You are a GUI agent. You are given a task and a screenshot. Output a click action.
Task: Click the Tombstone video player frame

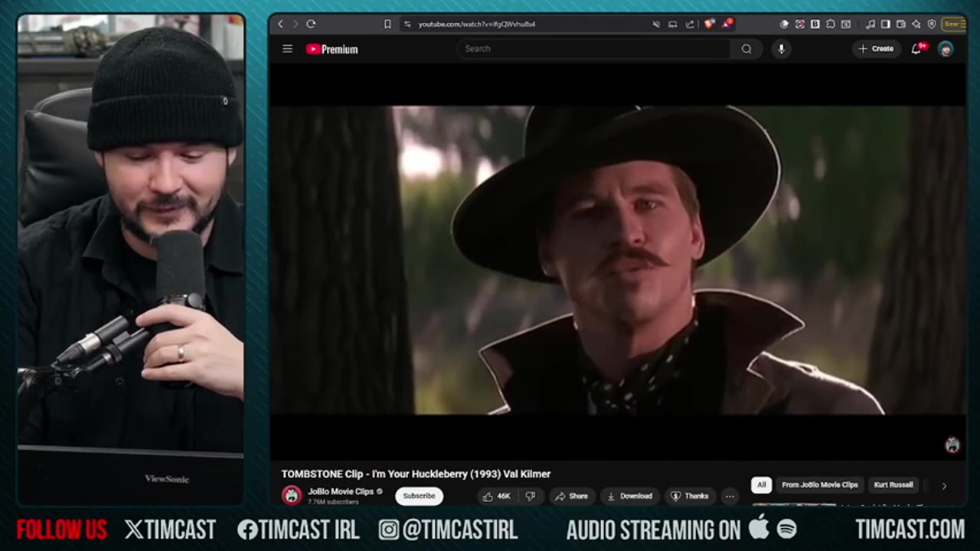[x=617, y=260]
